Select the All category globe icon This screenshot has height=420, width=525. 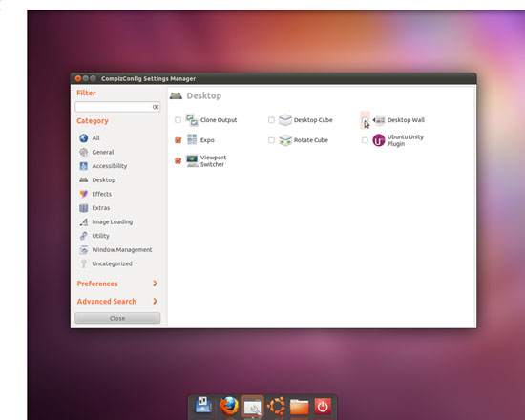pyautogui.click(x=84, y=138)
